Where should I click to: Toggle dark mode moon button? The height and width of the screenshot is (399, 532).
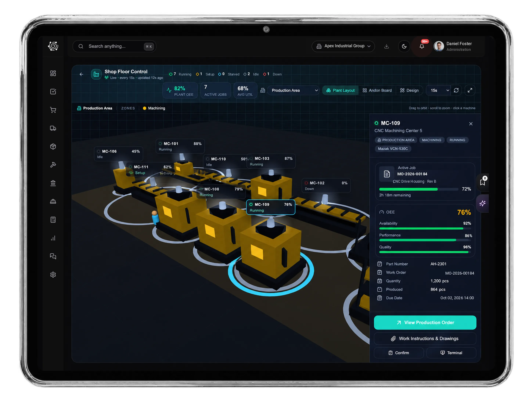pyautogui.click(x=404, y=46)
